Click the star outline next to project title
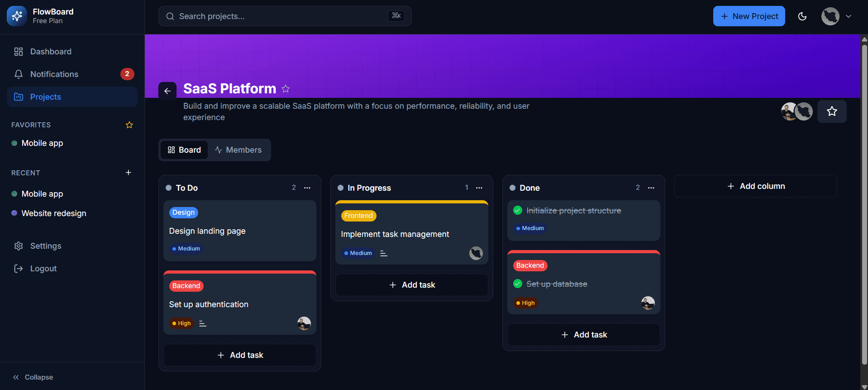The width and height of the screenshot is (868, 390). click(x=286, y=89)
